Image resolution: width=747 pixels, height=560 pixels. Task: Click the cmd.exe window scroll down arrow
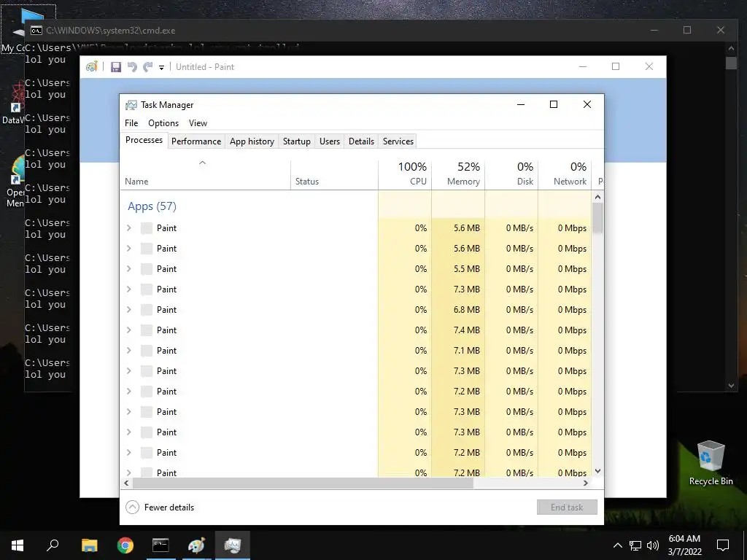point(731,386)
